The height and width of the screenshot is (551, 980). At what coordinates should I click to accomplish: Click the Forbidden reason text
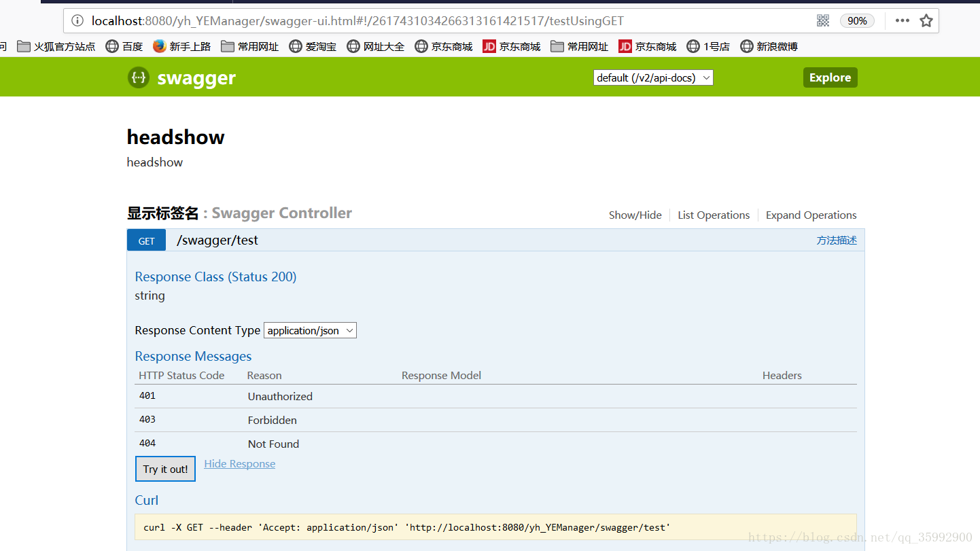click(x=272, y=420)
